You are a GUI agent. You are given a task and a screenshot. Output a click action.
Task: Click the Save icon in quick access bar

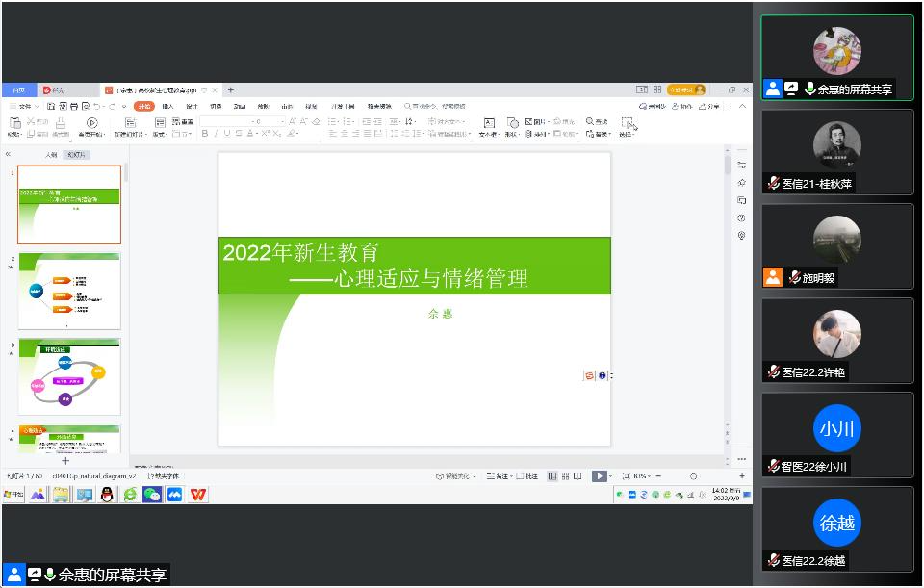coord(51,106)
